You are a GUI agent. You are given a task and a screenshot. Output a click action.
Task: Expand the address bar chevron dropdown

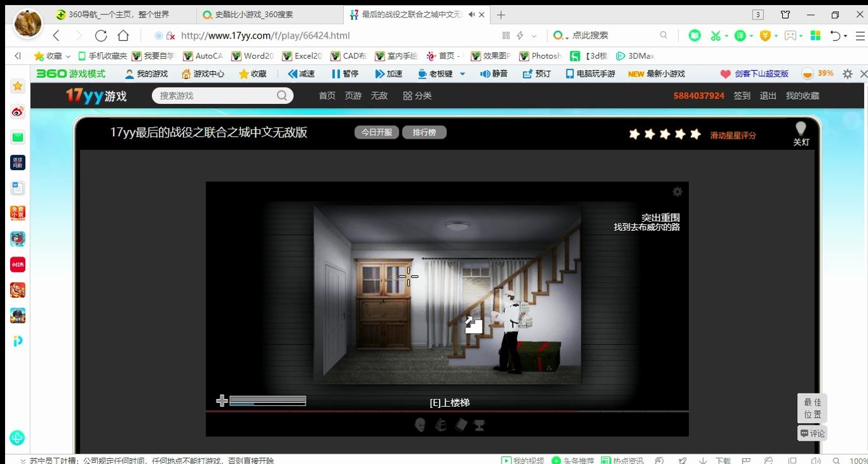pyautogui.click(x=534, y=36)
